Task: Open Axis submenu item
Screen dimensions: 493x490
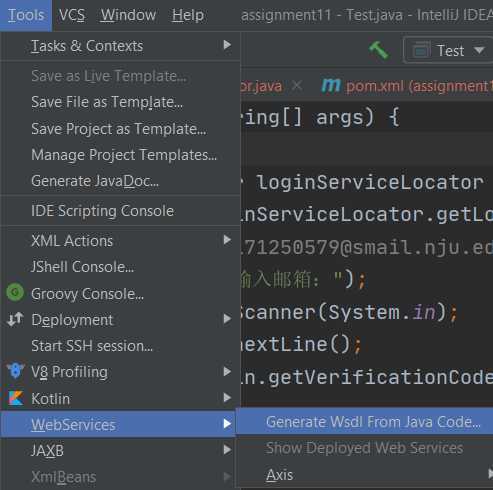Action: coord(364,475)
